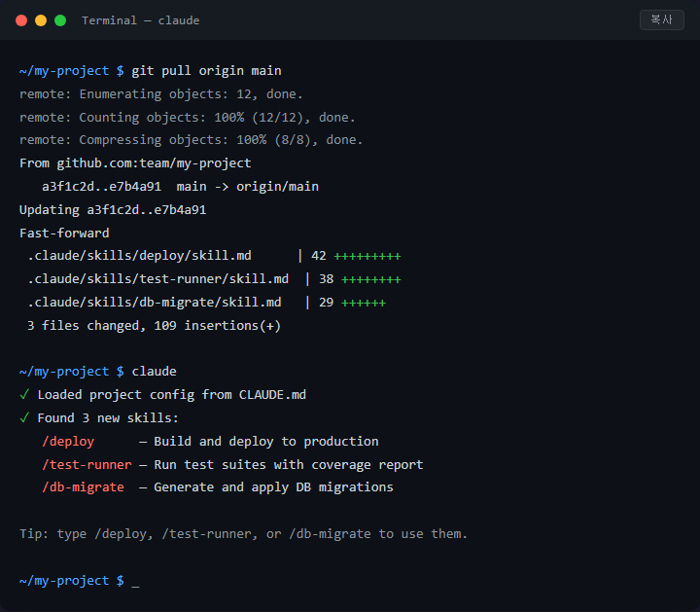Click '.claude/skills/deploy/skill.md' file path
700x612 pixels.
pyautogui.click(x=139, y=256)
